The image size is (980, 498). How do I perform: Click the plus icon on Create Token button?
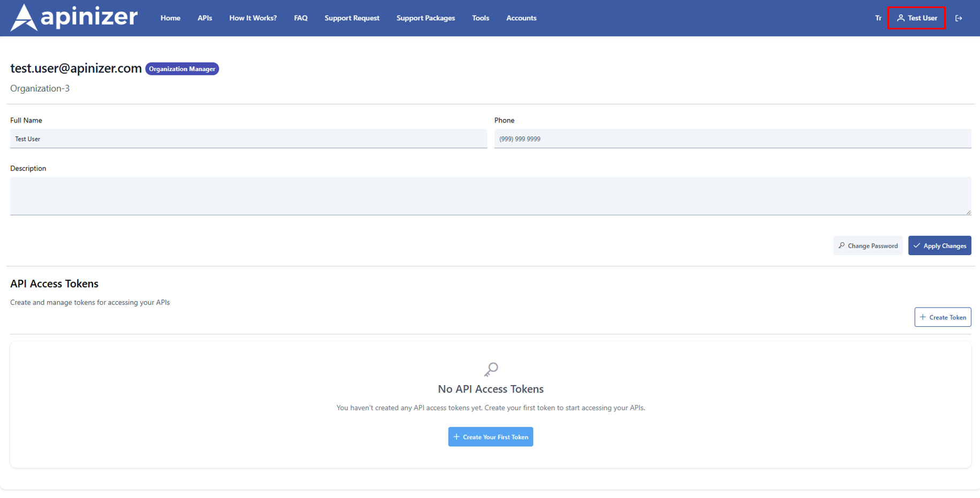923,317
